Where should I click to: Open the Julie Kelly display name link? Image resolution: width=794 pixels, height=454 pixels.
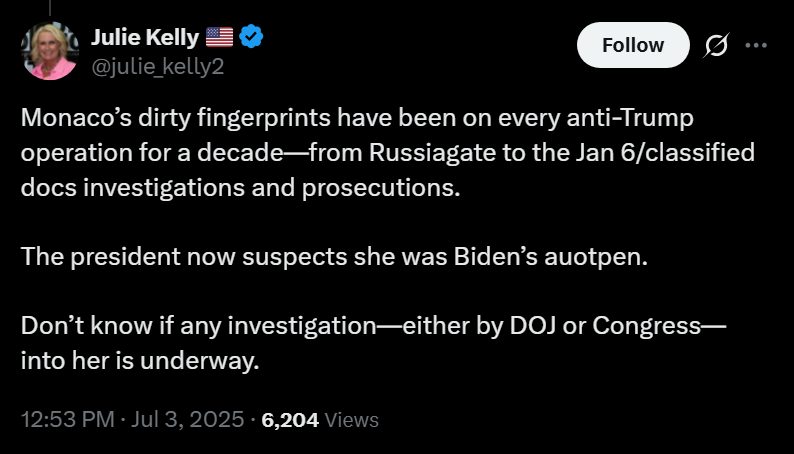(145, 37)
